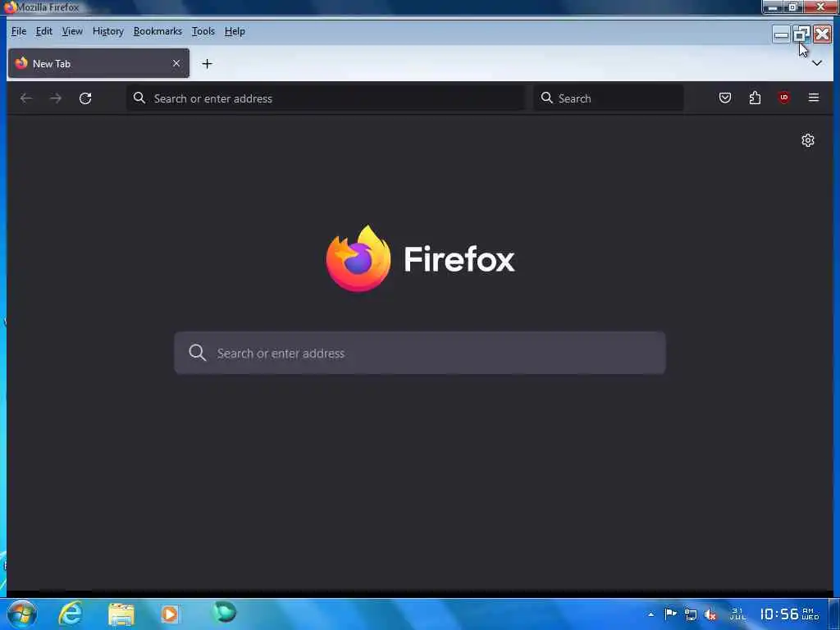Screen dimensions: 840x630
Task: Open a new tab with plus button
Action: tap(208, 64)
